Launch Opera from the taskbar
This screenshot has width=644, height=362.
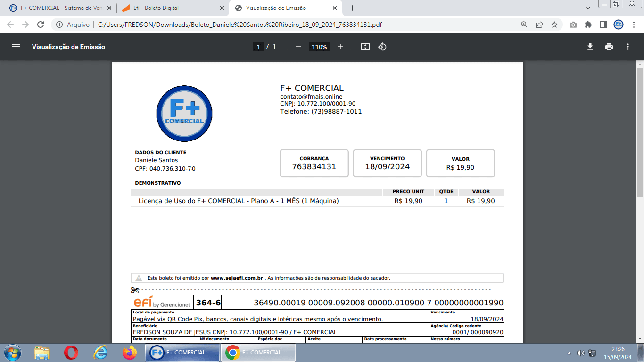point(71,353)
